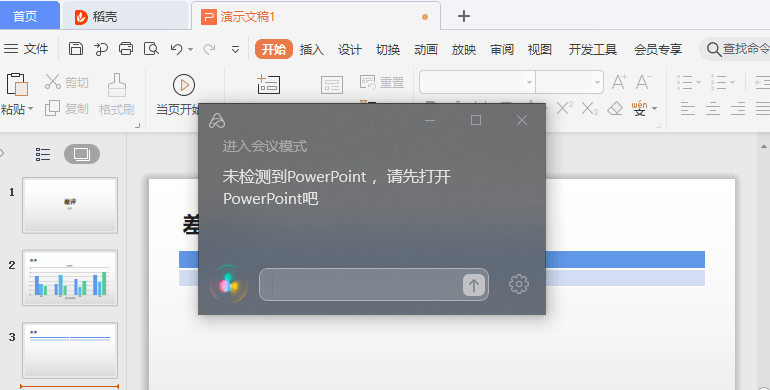The image size is (770, 390).
Task: Open the bullet list dropdown arrow
Action: click(x=698, y=83)
